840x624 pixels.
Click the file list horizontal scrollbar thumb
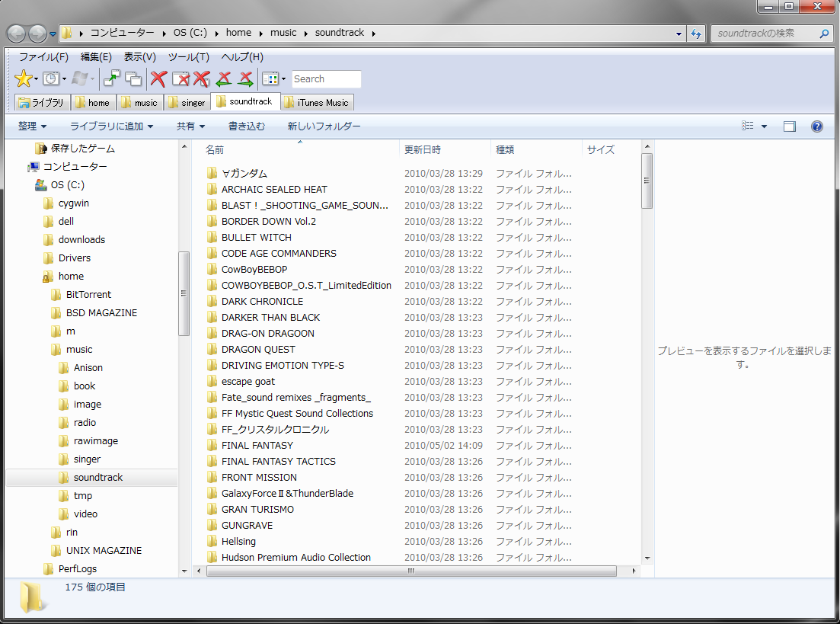(x=411, y=571)
